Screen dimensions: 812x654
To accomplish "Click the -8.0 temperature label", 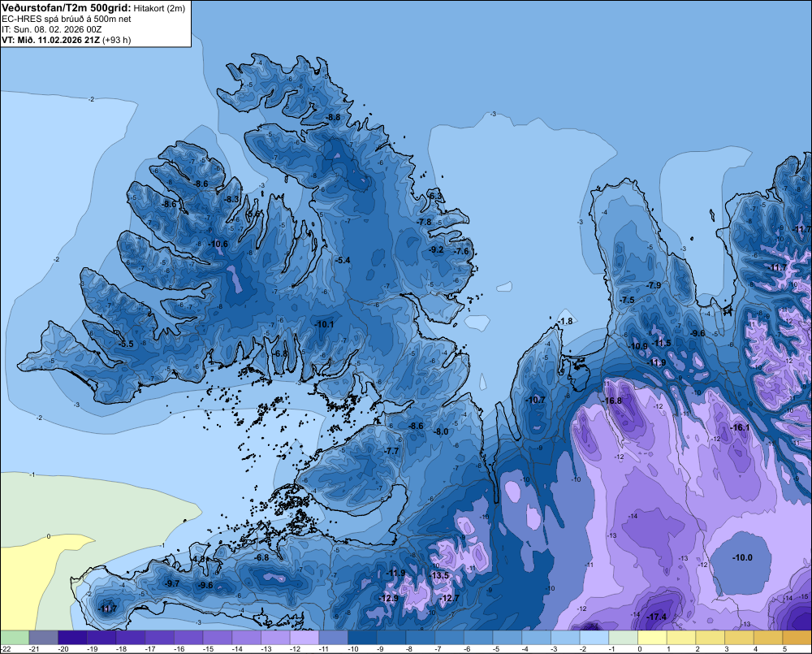I will pyautogui.click(x=441, y=431).
